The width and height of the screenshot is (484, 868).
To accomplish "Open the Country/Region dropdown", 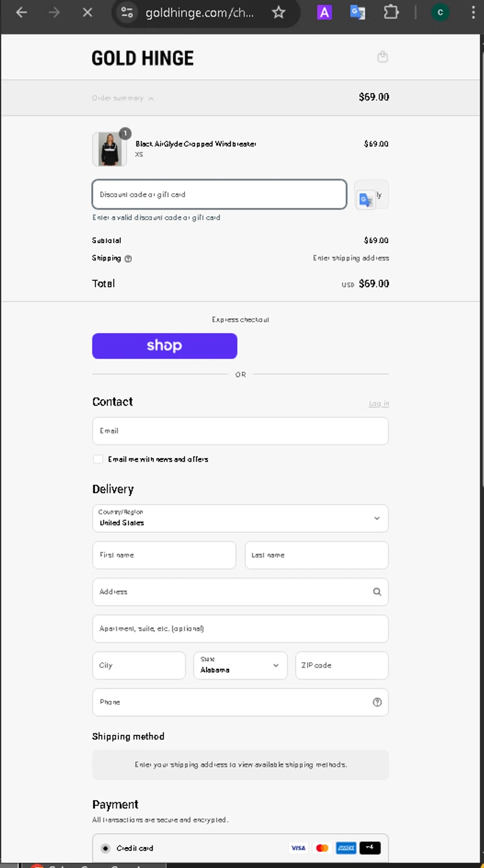I will 240,518.
